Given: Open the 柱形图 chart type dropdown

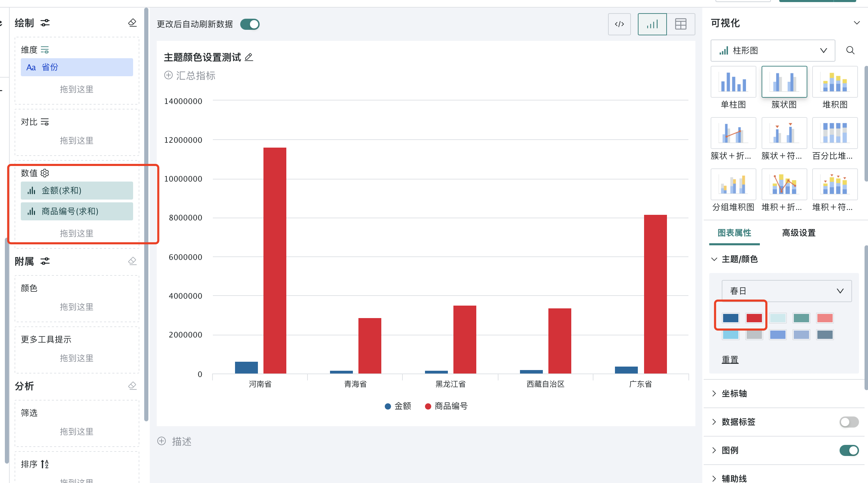Looking at the screenshot, I should pyautogui.click(x=773, y=51).
